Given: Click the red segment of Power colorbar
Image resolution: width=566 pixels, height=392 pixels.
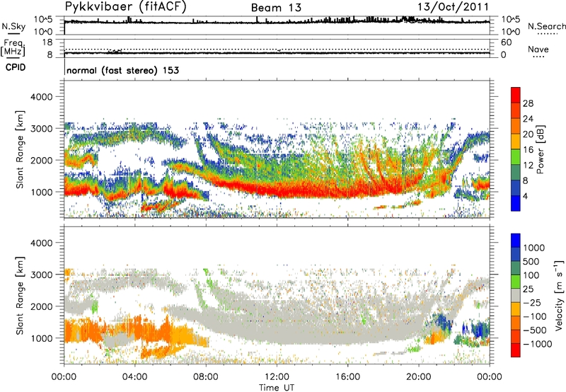Looking at the screenshot, I should point(516,96).
